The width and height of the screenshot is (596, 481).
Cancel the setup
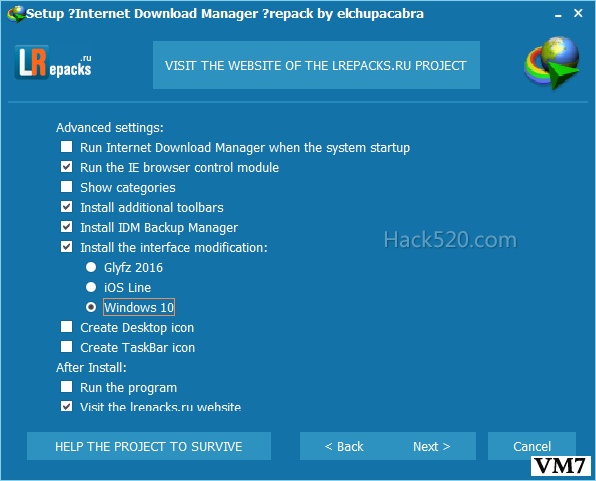pyautogui.click(x=532, y=446)
